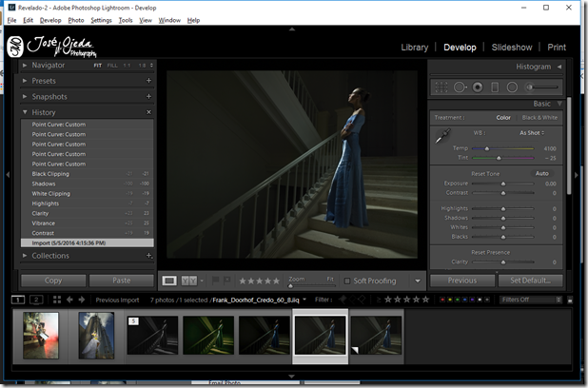Select the Radial Filter tool
588x388 pixels.
click(512, 87)
